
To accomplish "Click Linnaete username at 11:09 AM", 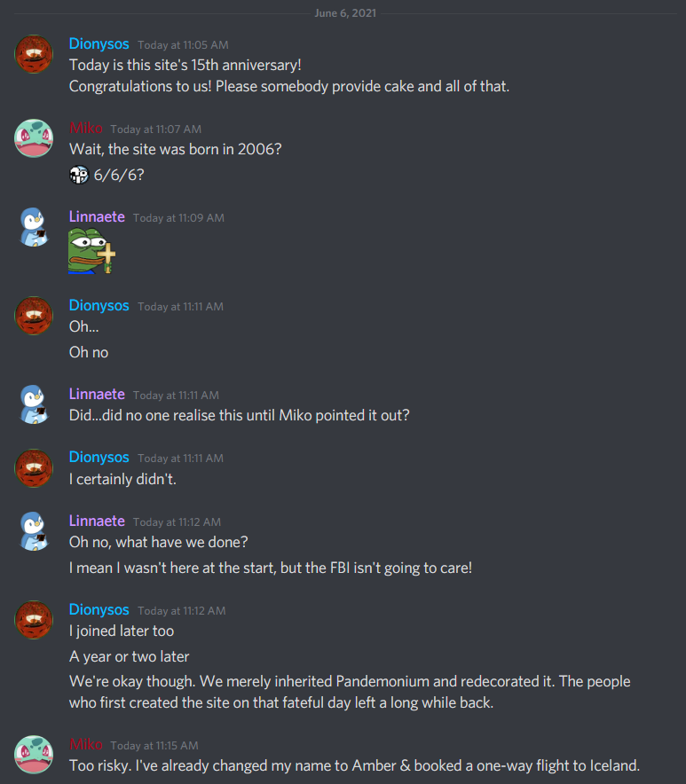I will tap(97, 216).
